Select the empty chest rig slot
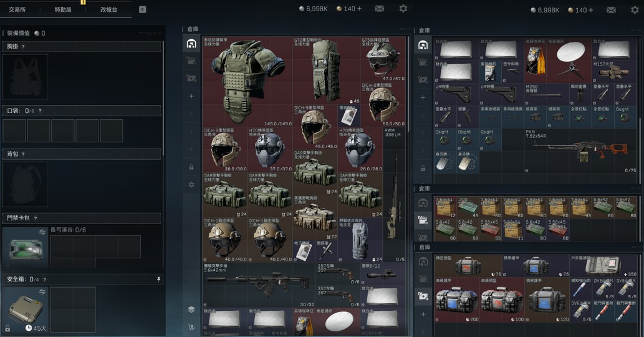The image size is (644, 337). coord(25,77)
